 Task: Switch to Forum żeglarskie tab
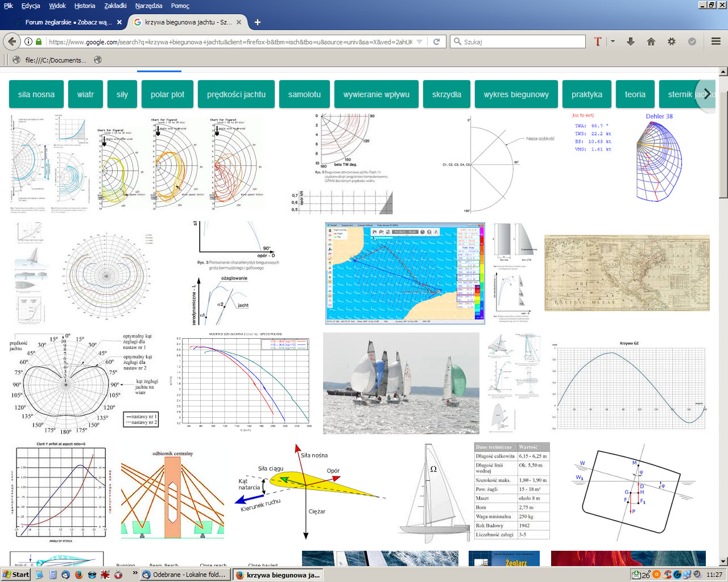point(67,22)
